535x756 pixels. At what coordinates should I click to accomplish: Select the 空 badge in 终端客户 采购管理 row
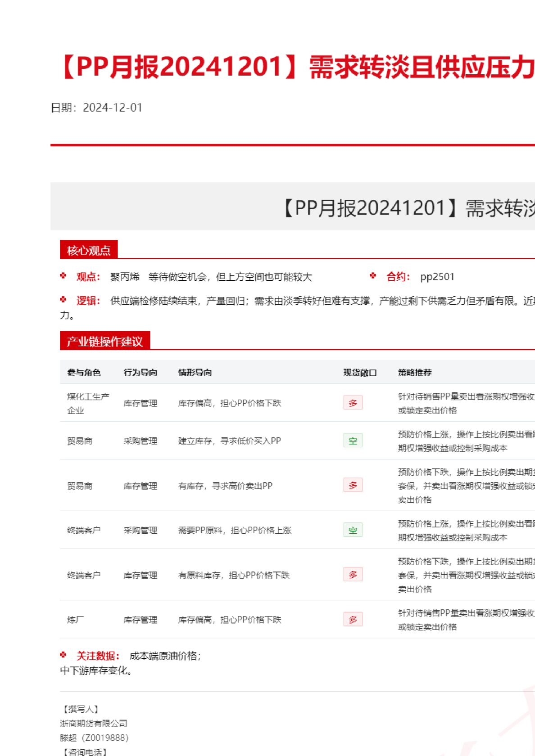[353, 530]
